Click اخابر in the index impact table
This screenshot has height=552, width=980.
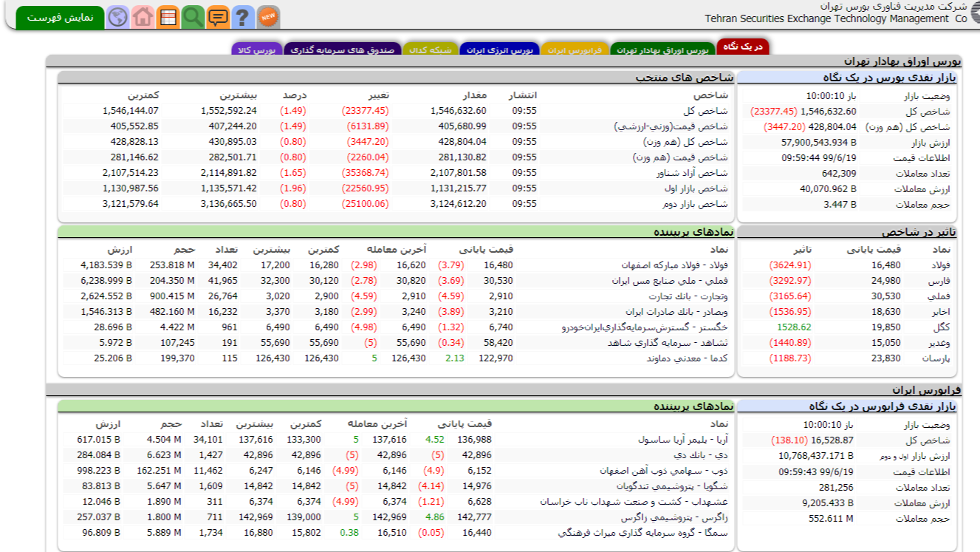click(939, 312)
